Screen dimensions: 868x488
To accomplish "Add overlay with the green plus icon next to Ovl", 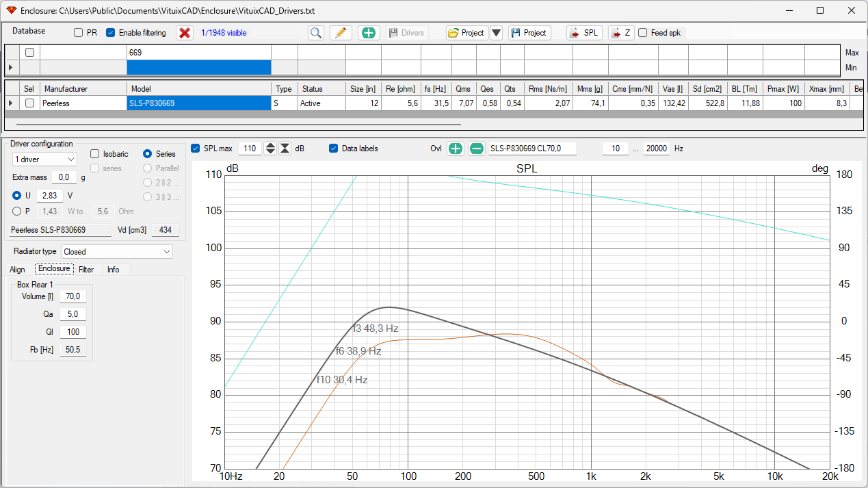I will [456, 149].
